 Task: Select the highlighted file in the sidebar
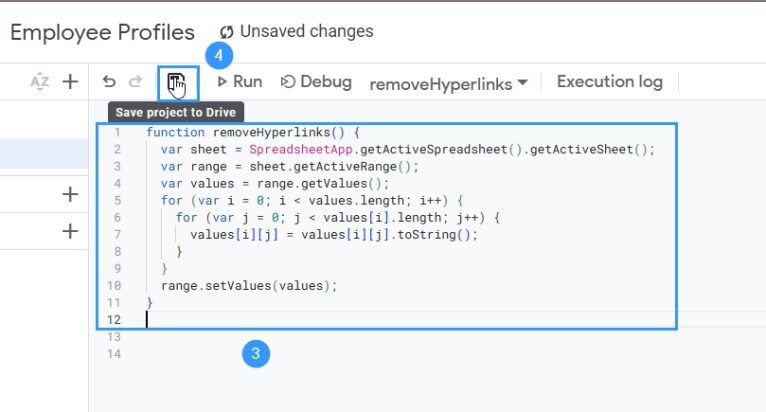(x=44, y=153)
